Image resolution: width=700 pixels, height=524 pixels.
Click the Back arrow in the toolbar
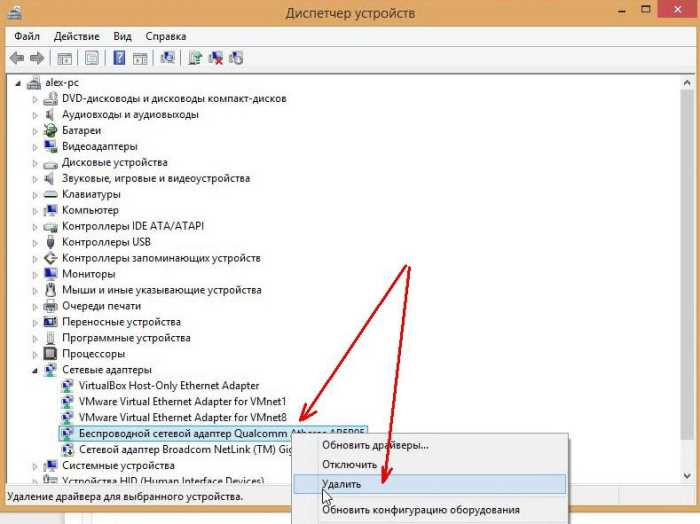point(16,58)
